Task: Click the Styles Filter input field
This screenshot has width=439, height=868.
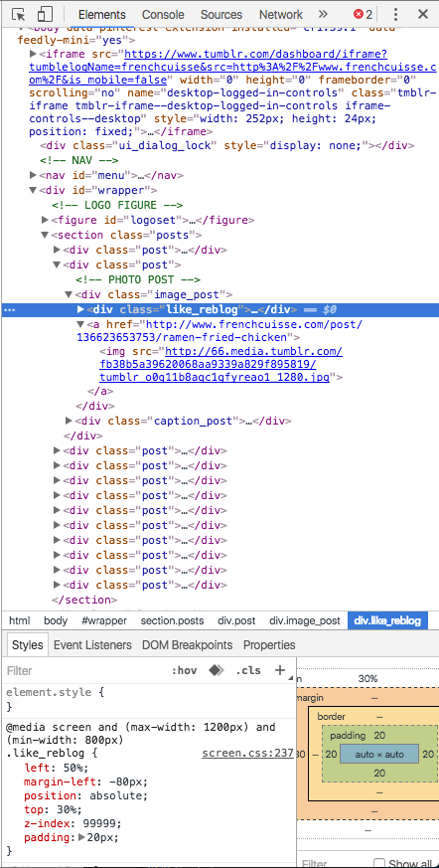Action: point(83,671)
